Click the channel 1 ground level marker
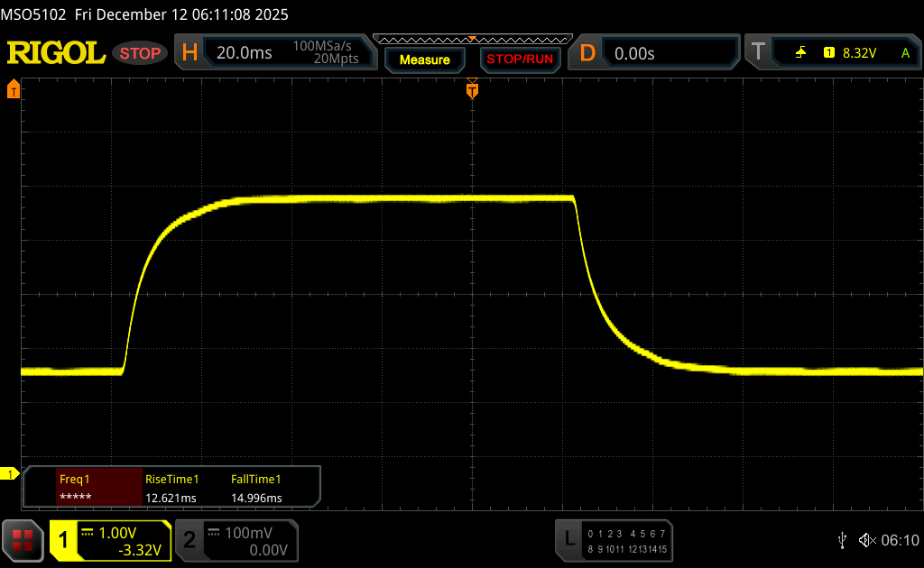 click(11, 473)
